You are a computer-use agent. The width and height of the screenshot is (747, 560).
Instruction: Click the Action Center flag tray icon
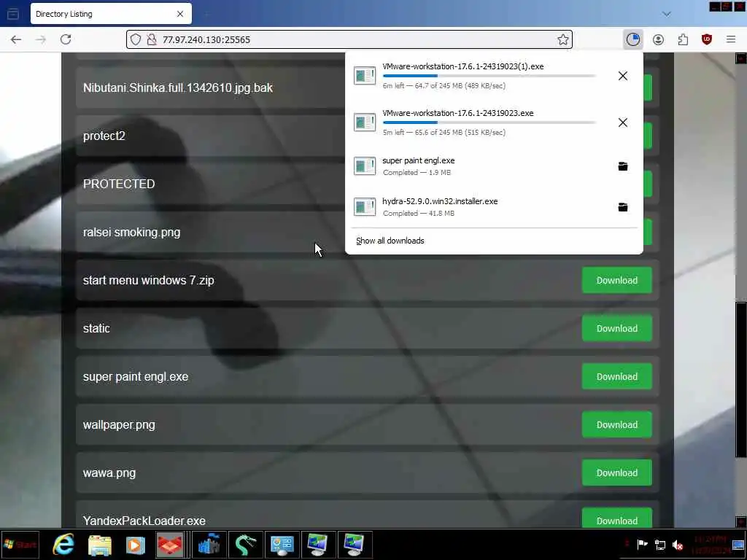(642, 545)
